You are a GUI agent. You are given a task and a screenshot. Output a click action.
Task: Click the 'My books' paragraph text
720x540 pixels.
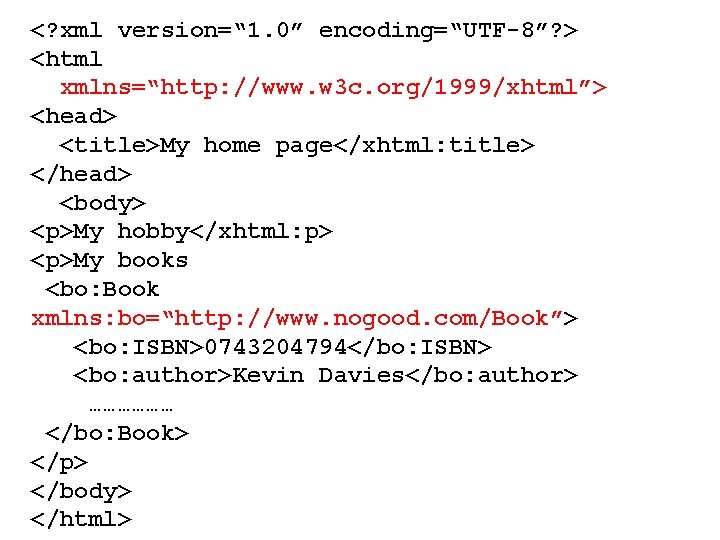[130, 261]
